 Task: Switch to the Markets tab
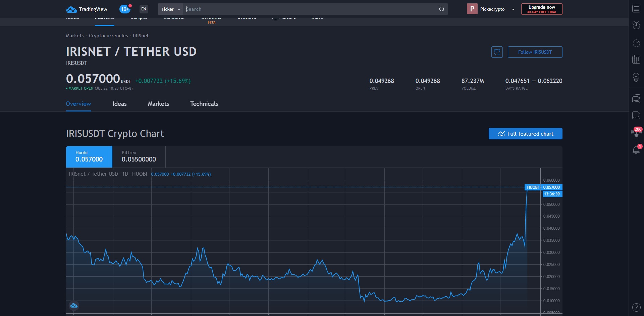pyautogui.click(x=158, y=104)
